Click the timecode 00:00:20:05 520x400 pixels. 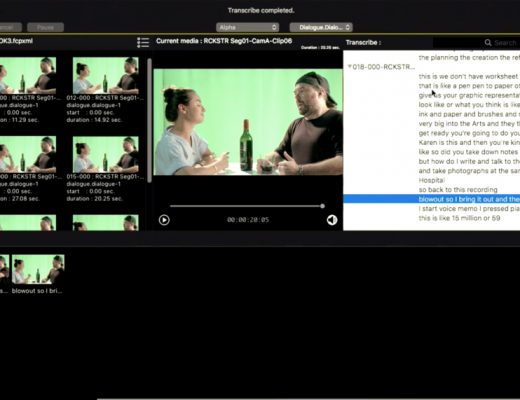point(248,220)
